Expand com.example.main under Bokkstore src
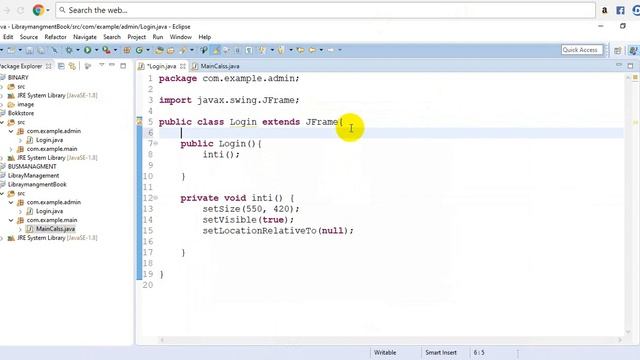Image resolution: width=640 pixels, height=360 pixels. [x=11, y=149]
